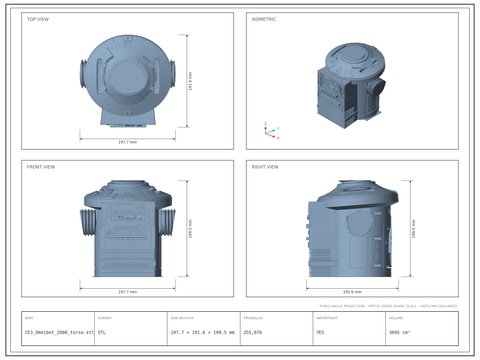
Task: Click the third-angle projection note
Action: tap(388, 306)
